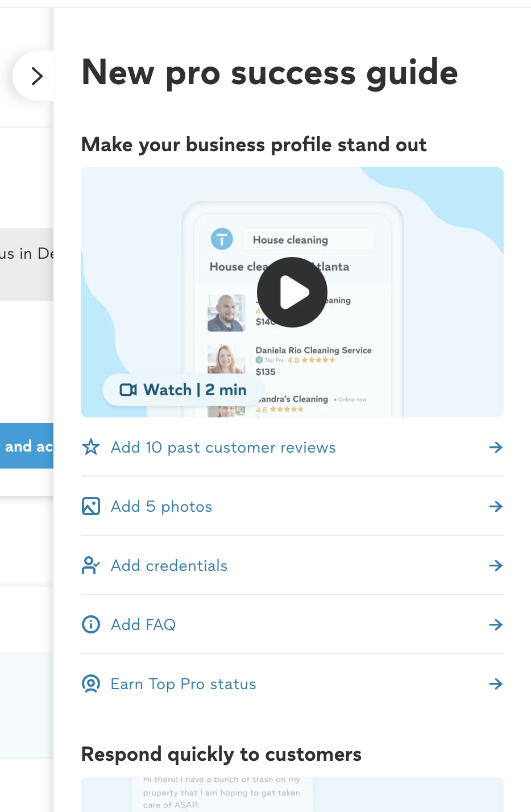This screenshot has width=531, height=812.
Task: Click the arrow icon next to customer reviews
Action: 496,448
